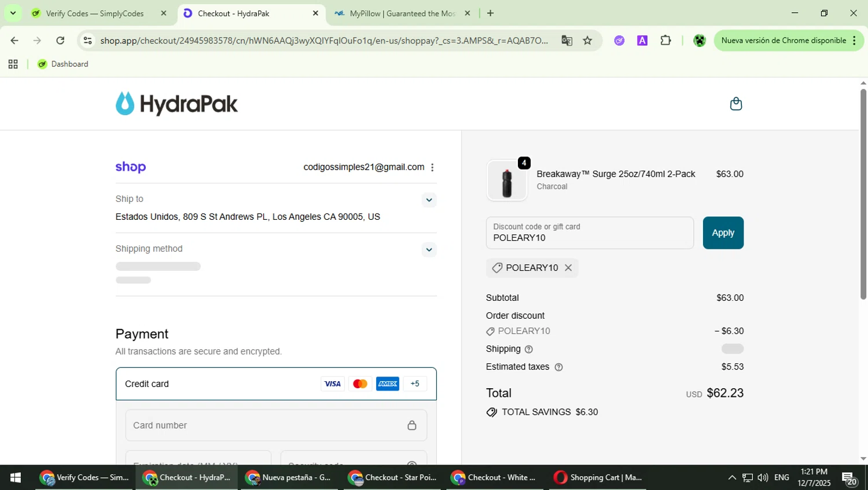Click the American Express icon

click(x=387, y=384)
